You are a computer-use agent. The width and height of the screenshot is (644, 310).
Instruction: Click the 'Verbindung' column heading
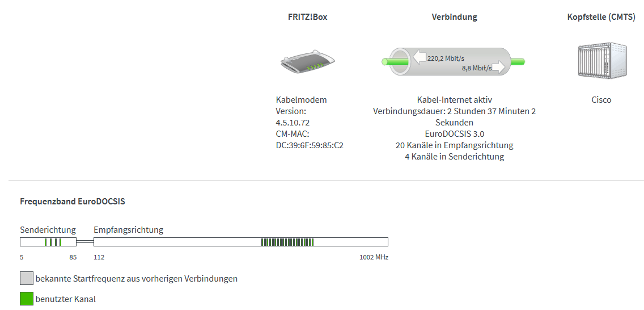(454, 17)
